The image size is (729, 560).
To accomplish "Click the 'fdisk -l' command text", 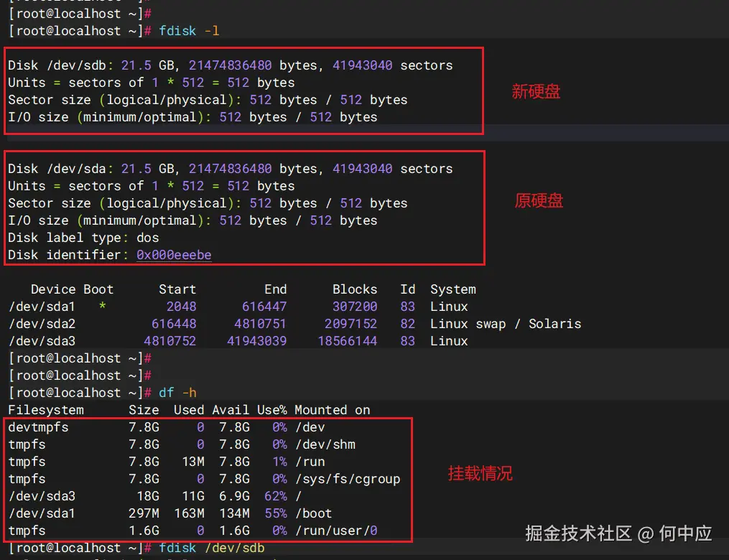I will point(189,31).
